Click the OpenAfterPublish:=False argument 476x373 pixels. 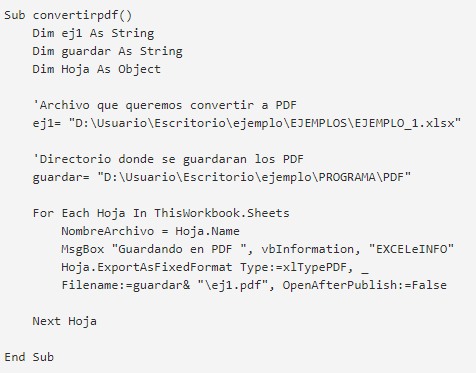pyautogui.click(x=365, y=285)
